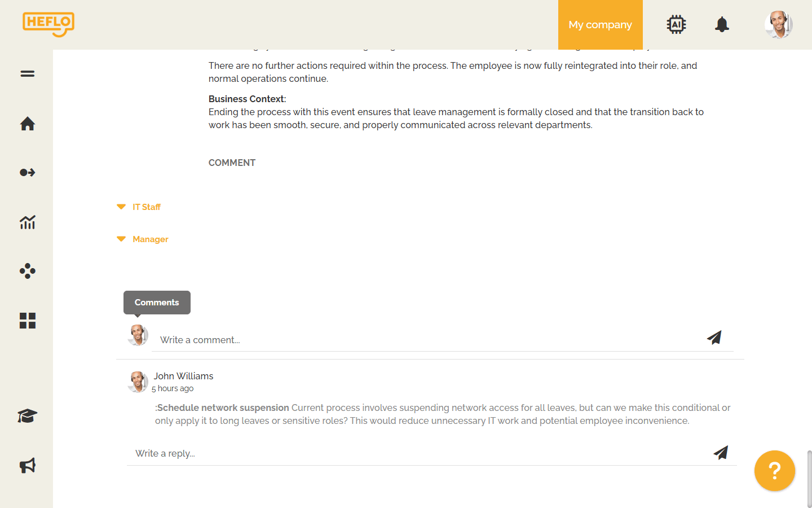Open the user profile avatar menu

click(x=779, y=25)
